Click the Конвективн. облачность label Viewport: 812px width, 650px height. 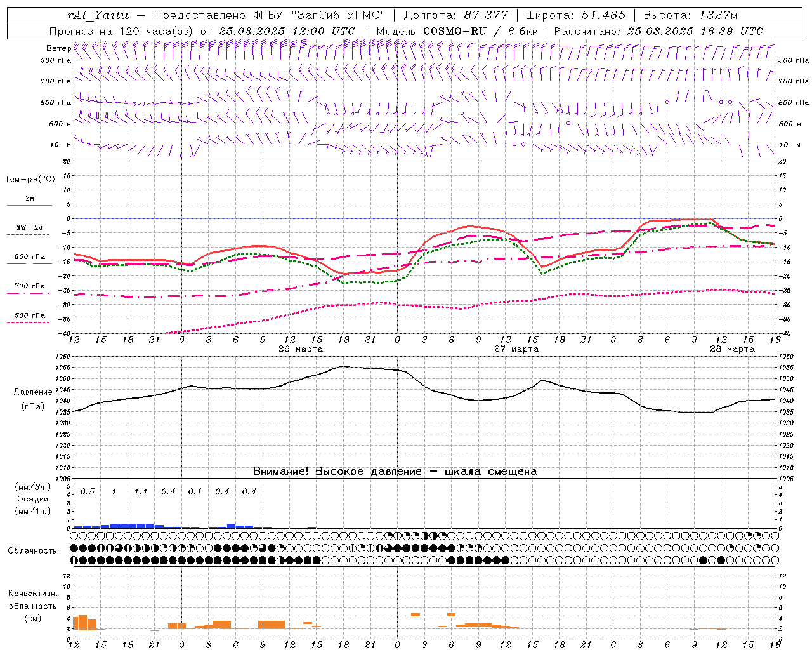32,599
